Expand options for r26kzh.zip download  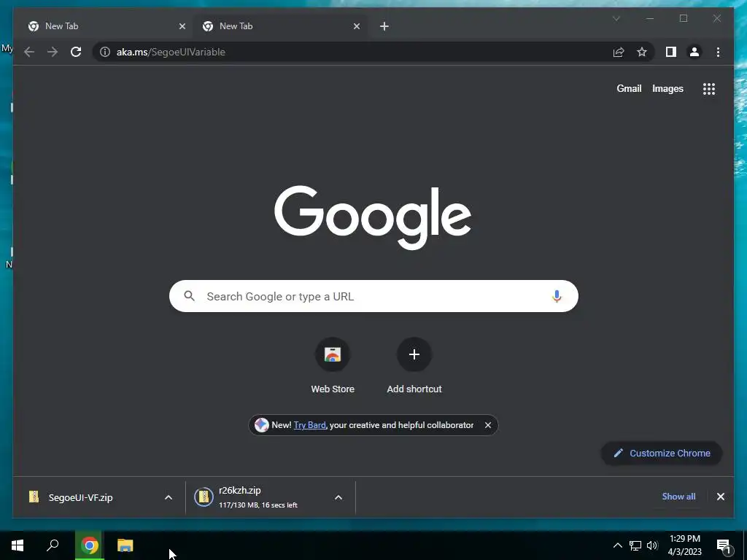coord(338,497)
